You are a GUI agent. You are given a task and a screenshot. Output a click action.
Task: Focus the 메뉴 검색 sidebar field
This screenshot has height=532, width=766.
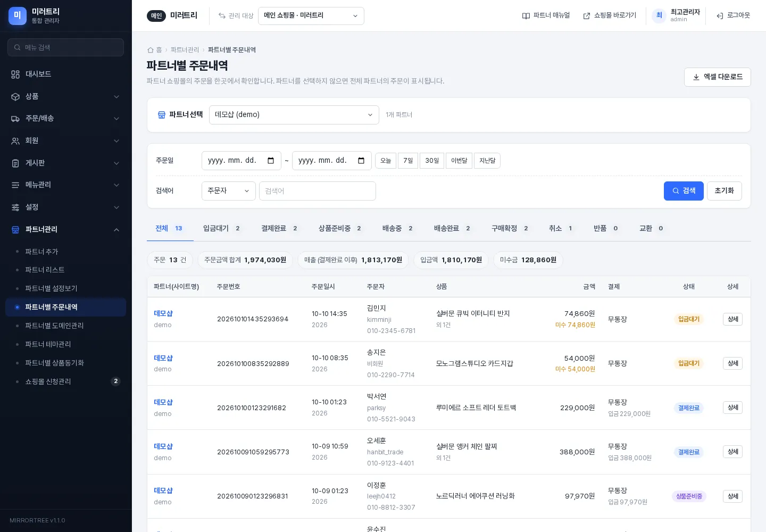click(66, 47)
